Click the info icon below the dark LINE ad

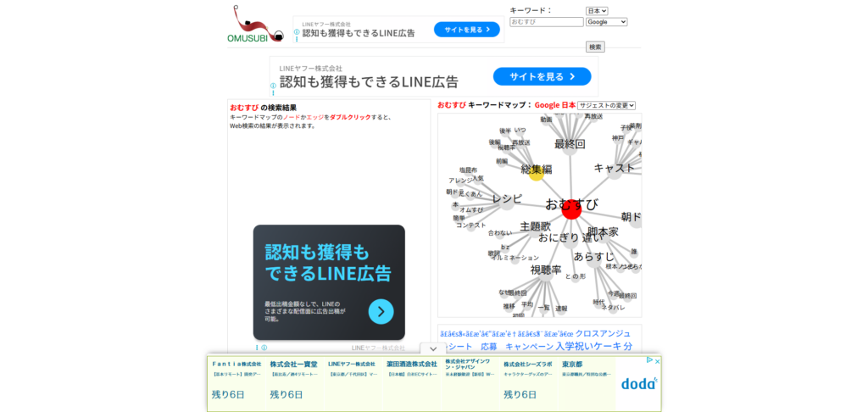pyautogui.click(x=264, y=348)
